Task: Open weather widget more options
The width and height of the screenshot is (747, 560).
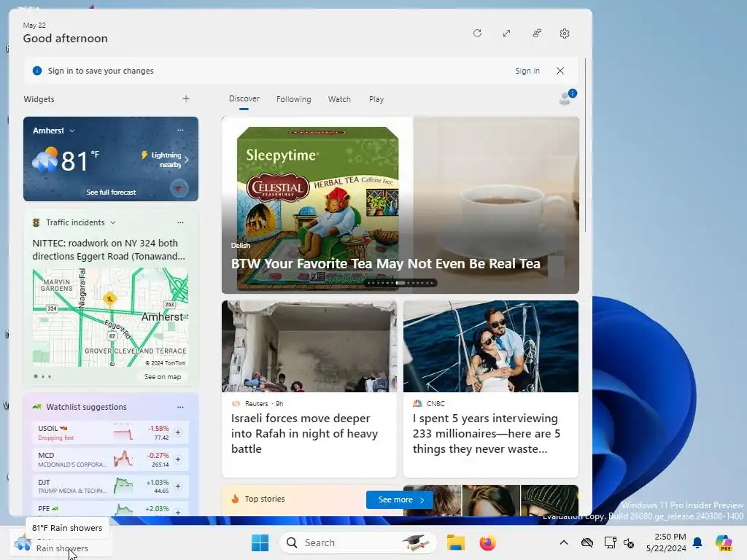Action: pyautogui.click(x=180, y=130)
